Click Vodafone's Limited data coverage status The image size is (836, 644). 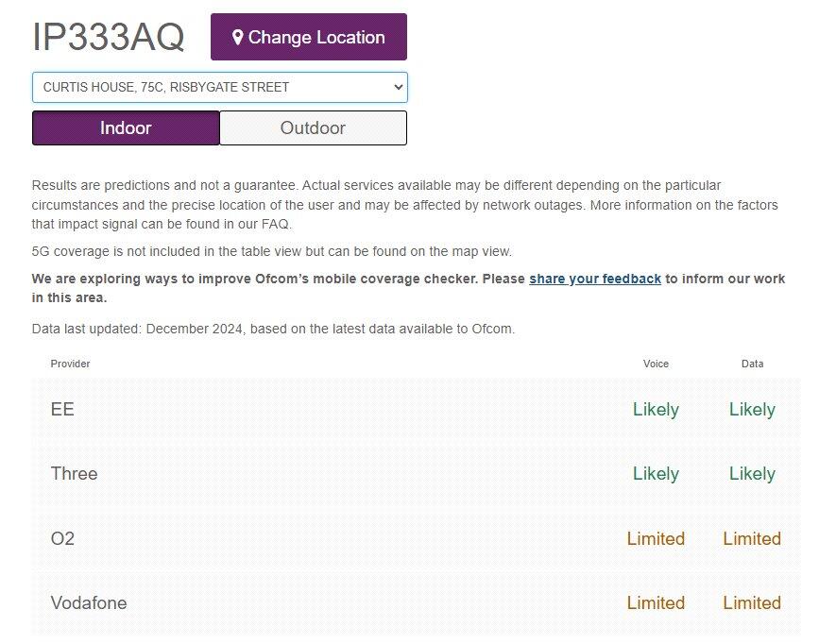(752, 602)
